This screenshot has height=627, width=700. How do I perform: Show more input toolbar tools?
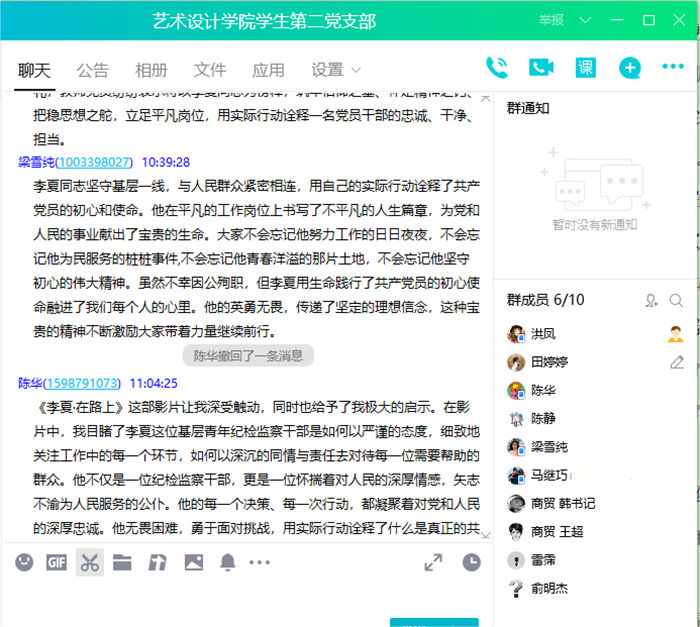(259, 563)
